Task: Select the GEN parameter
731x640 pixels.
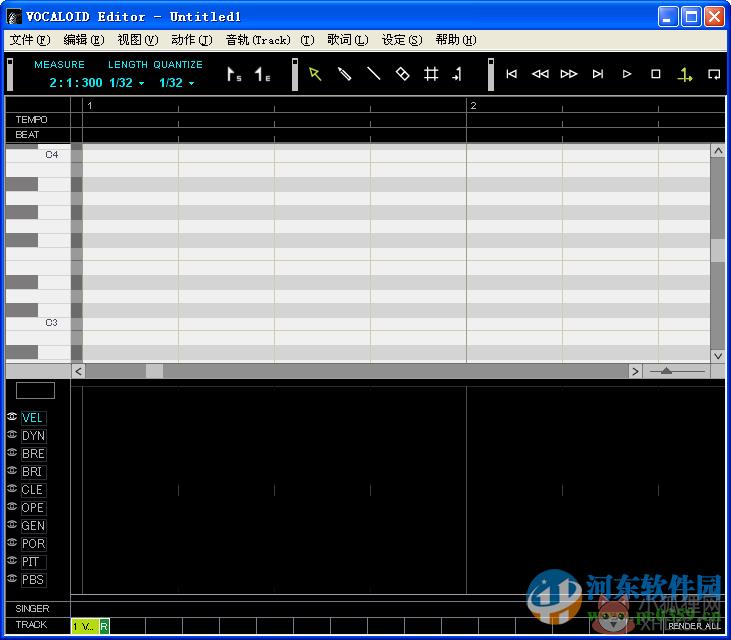Action: tap(34, 526)
